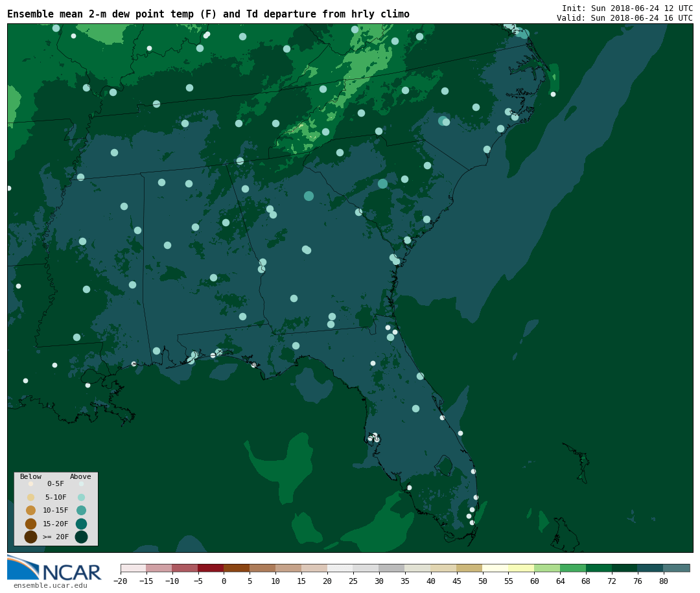Pick the dark red swatch between -5 and 0
This screenshot has height=593, width=700.
tap(211, 568)
